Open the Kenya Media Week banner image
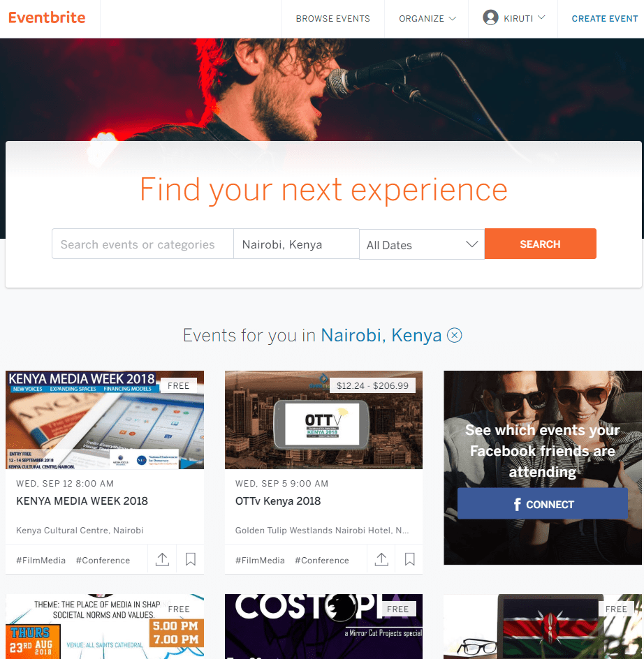The height and width of the screenshot is (659, 644). pyautogui.click(x=105, y=420)
